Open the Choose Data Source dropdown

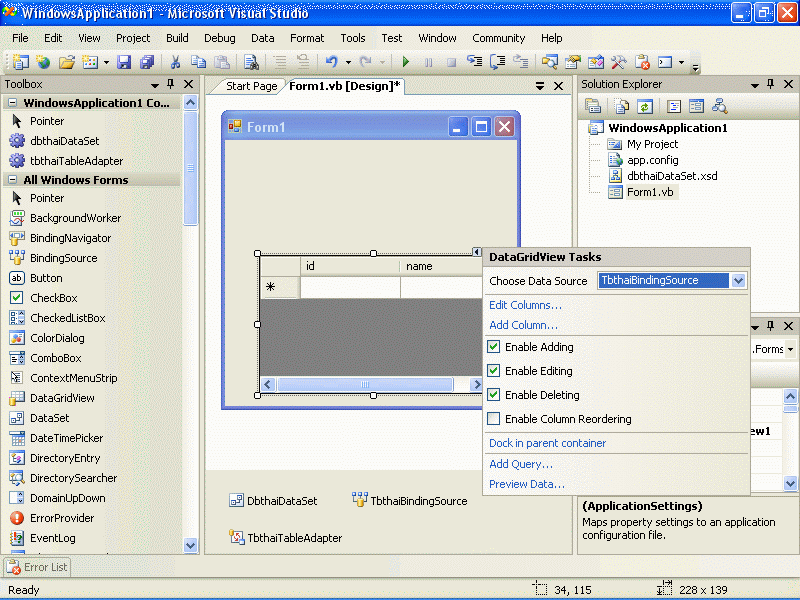point(738,281)
